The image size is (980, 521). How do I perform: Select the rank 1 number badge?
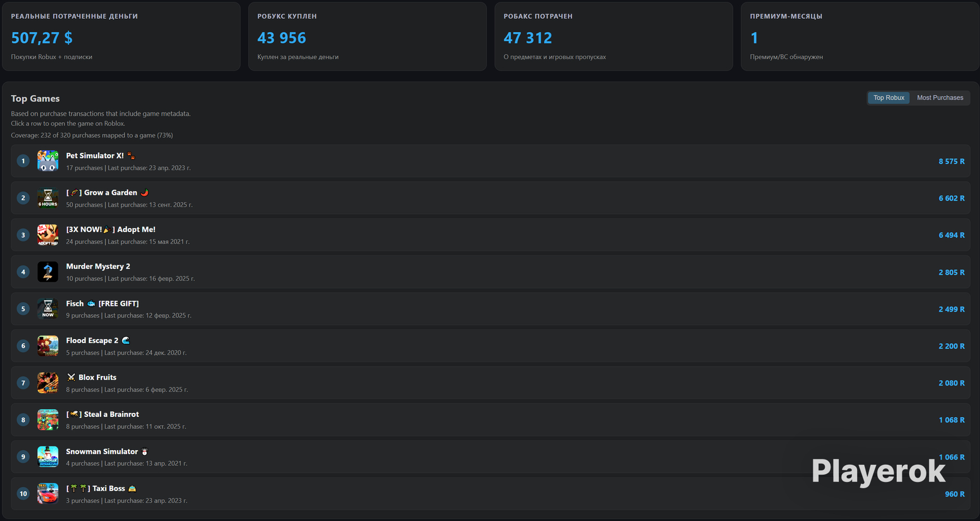[23, 161]
